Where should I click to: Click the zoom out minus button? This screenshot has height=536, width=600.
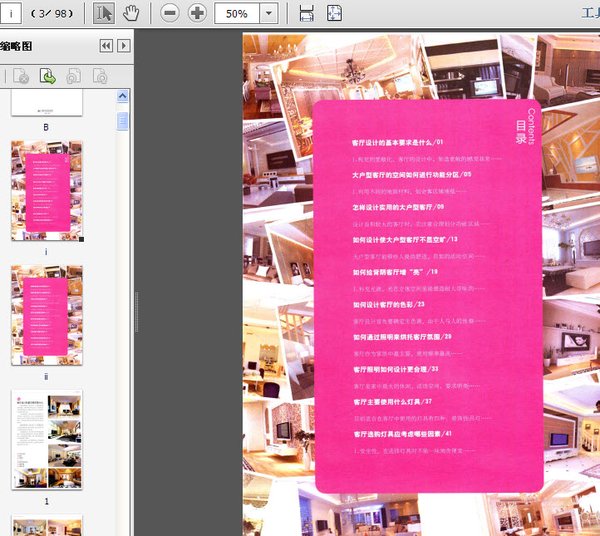tap(170, 14)
